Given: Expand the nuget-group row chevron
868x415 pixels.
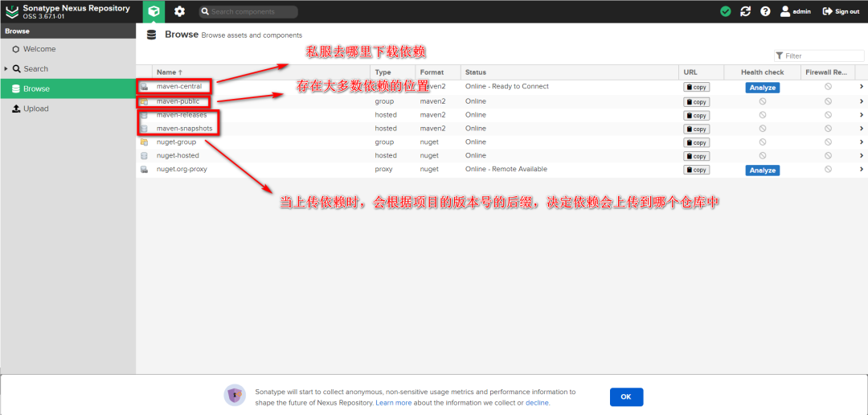Looking at the screenshot, I should tap(862, 142).
